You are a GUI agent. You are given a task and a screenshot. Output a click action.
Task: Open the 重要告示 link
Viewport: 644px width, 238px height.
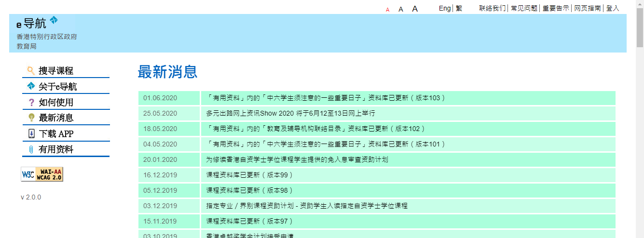coord(556,8)
